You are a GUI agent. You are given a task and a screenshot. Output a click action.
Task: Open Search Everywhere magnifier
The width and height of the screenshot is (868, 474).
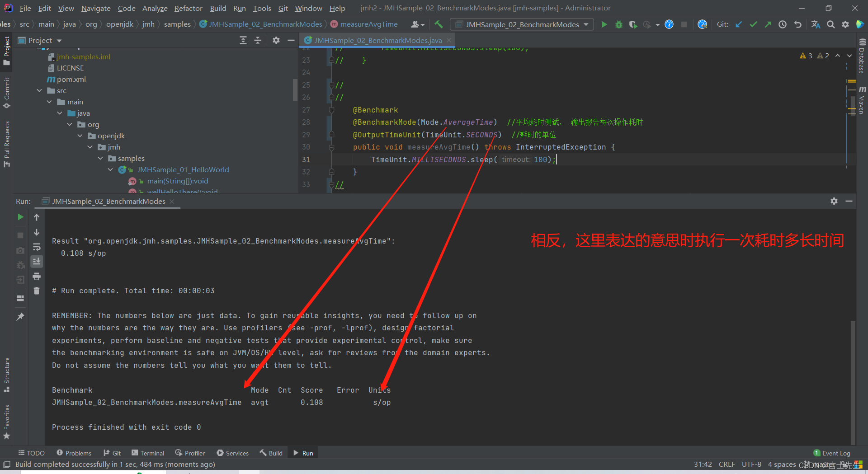[831, 24]
